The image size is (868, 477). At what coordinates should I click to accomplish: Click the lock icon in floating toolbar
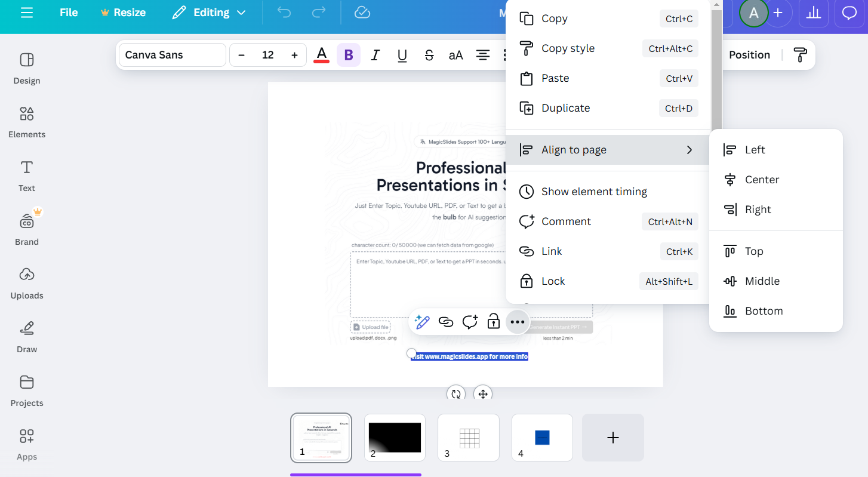(494, 322)
